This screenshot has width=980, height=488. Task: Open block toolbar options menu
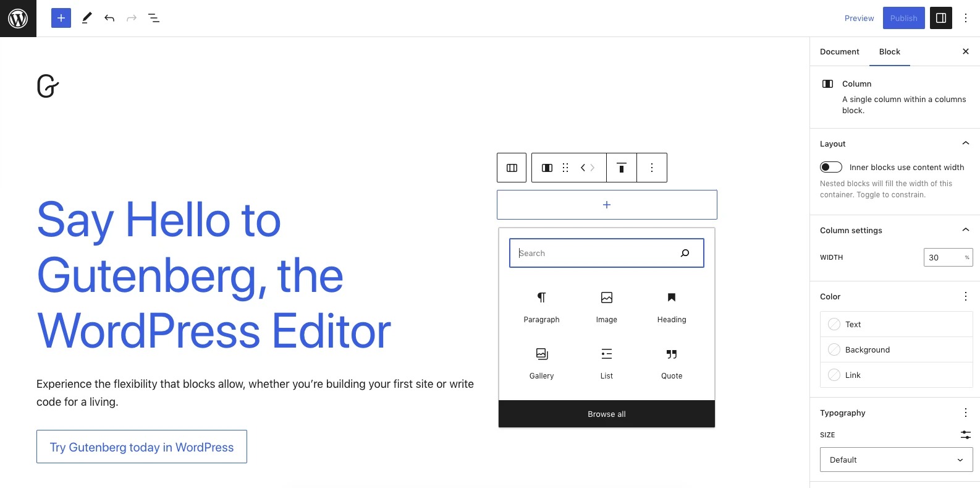[652, 168]
